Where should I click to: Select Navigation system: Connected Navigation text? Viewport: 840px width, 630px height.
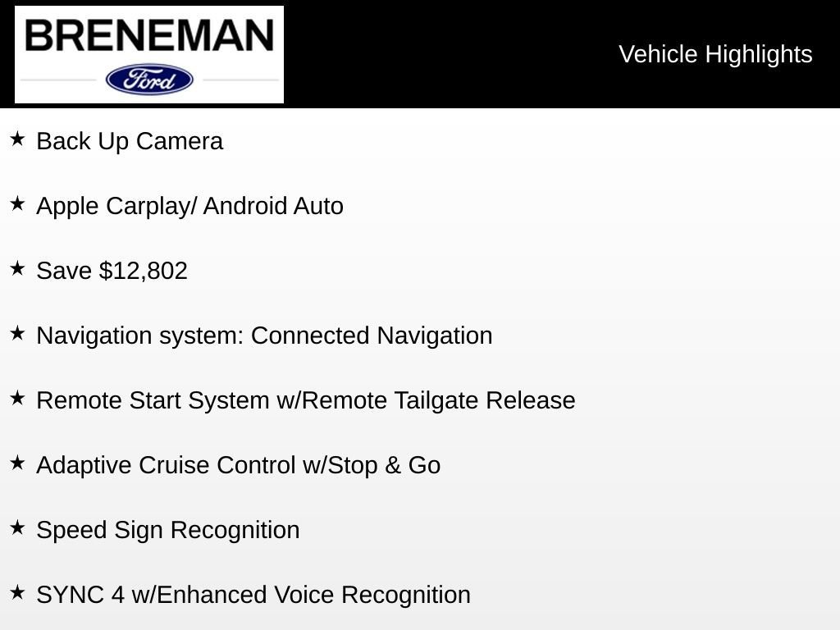pyautogui.click(x=264, y=336)
